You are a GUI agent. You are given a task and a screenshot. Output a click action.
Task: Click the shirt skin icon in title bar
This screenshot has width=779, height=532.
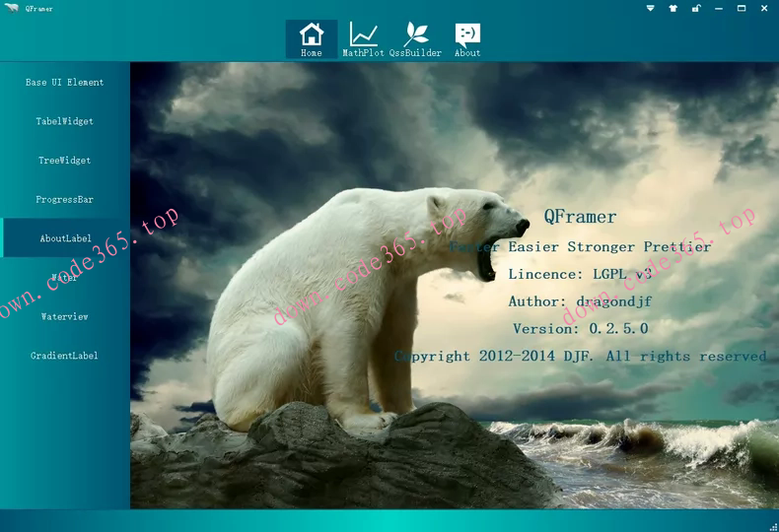tap(673, 9)
